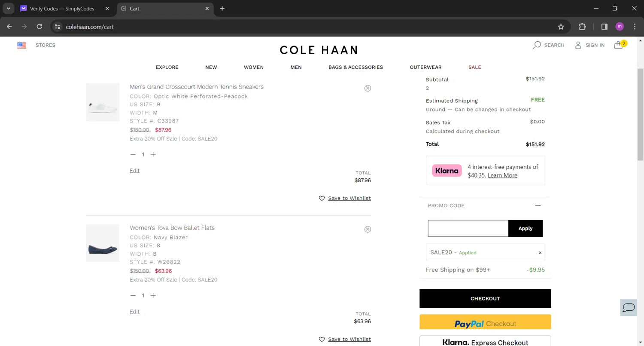Viewport: 644px width, 346px height.
Task: Increase quantity of Tova Bow Ballet Flats
Action: point(153,295)
